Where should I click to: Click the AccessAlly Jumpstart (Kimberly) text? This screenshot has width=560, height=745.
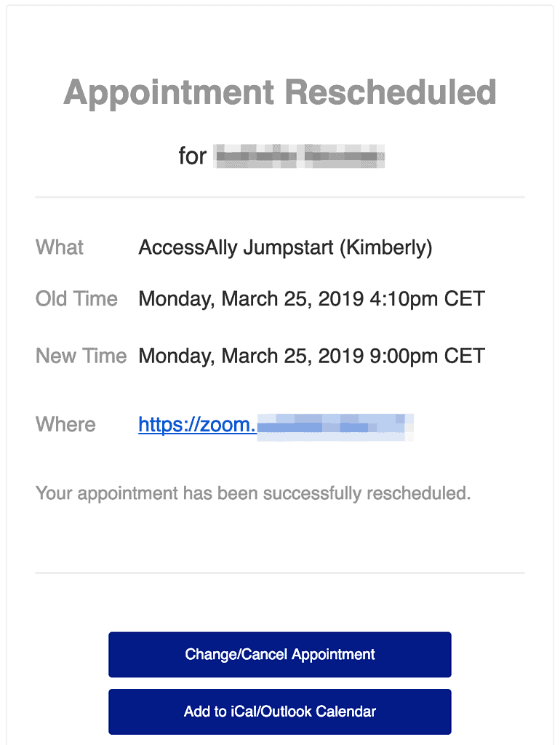click(x=285, y=247)
